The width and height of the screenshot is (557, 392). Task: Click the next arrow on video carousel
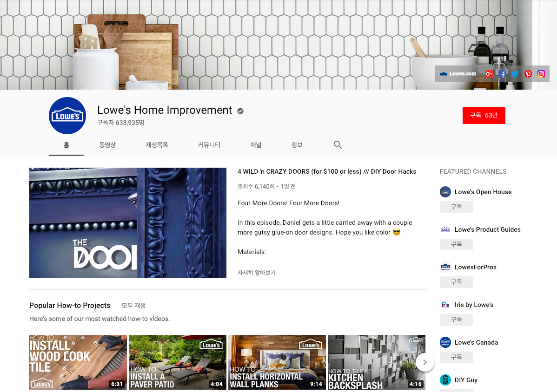point(425,362)
